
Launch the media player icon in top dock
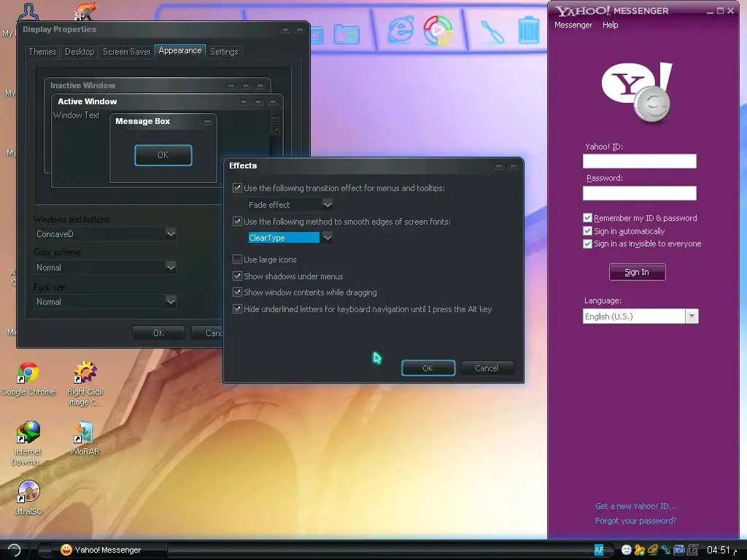(x=438, y=30)
